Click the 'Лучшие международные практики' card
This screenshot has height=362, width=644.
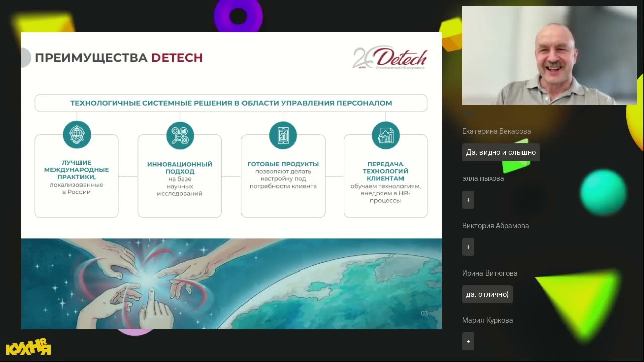(x=76, y=176)
